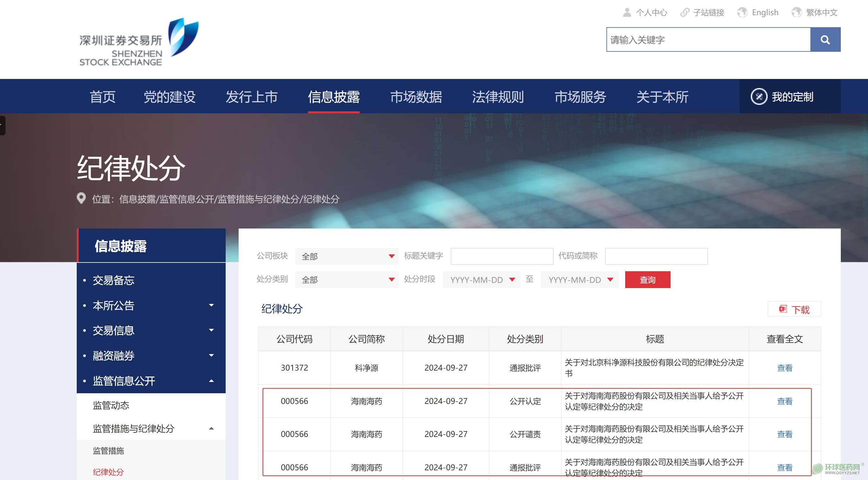
Task: Click the magnifier search button
Action: click(x=825, y=40)
